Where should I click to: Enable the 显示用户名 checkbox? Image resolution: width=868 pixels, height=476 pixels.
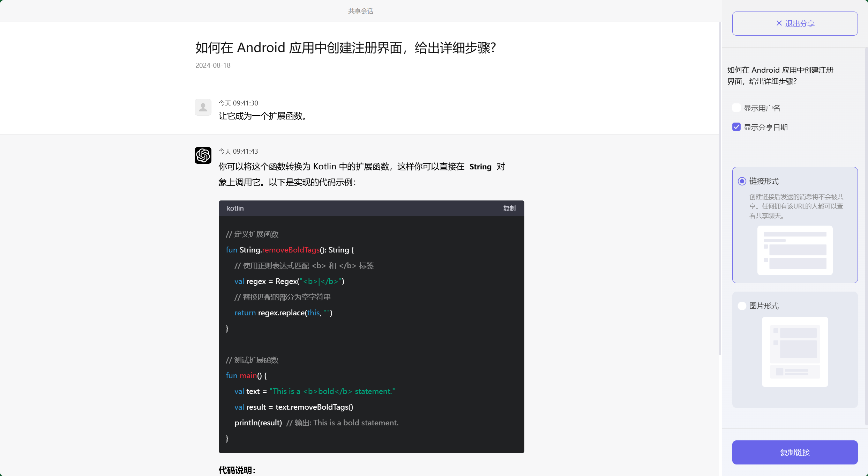click(x=736, y=108)
